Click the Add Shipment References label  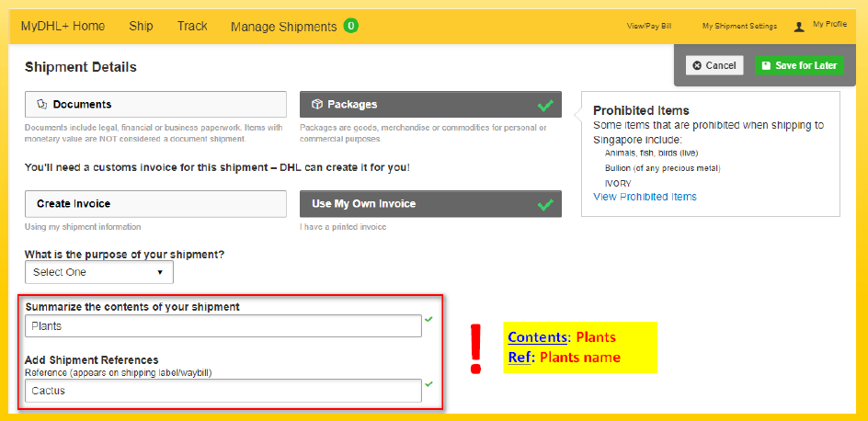[x=92, y=359]
